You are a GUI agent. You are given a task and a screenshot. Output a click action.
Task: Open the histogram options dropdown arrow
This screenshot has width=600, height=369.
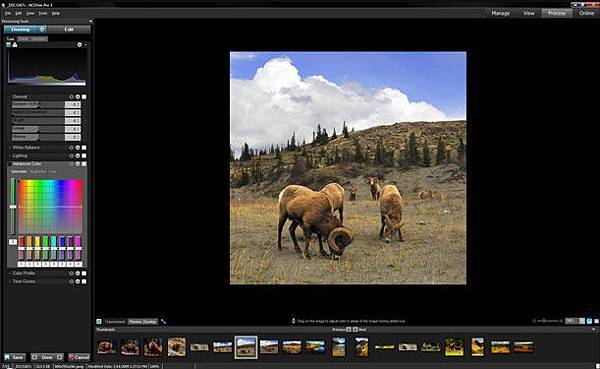click(85, 45)
